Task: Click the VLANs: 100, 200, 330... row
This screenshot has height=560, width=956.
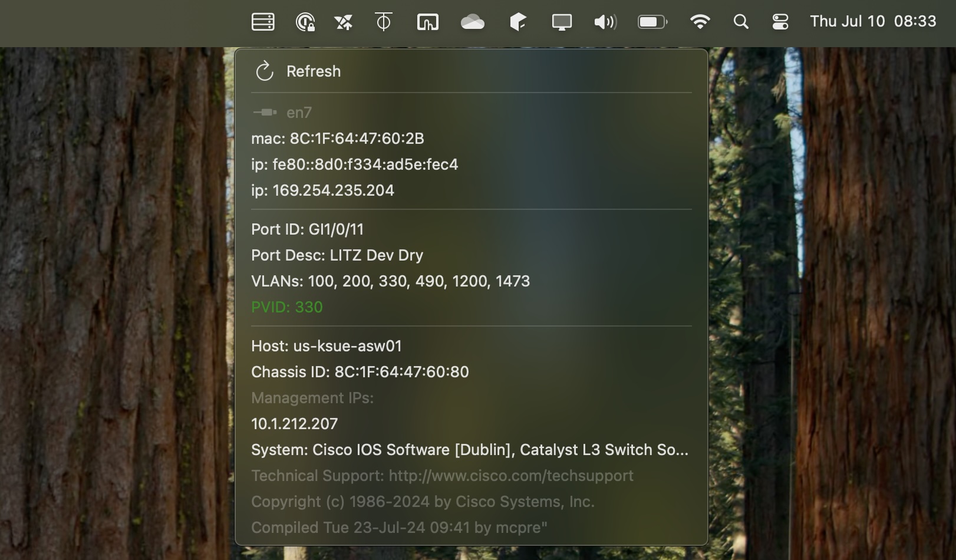Action: click(472, 281)
